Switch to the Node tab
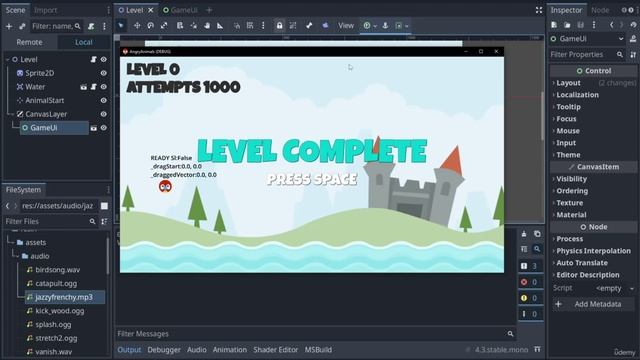640x360 pixels. pyautogui.click(x=600, y=10)
